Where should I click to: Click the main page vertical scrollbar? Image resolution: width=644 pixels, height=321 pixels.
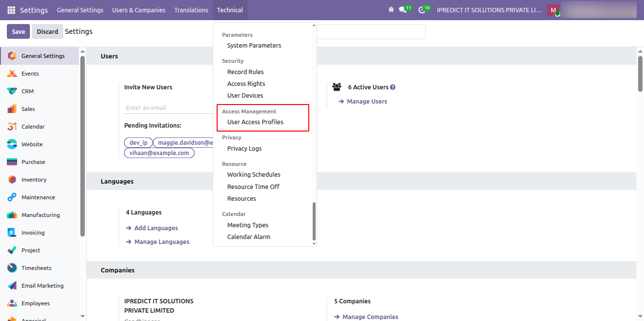pyautogui.click(x=640, y=74)
